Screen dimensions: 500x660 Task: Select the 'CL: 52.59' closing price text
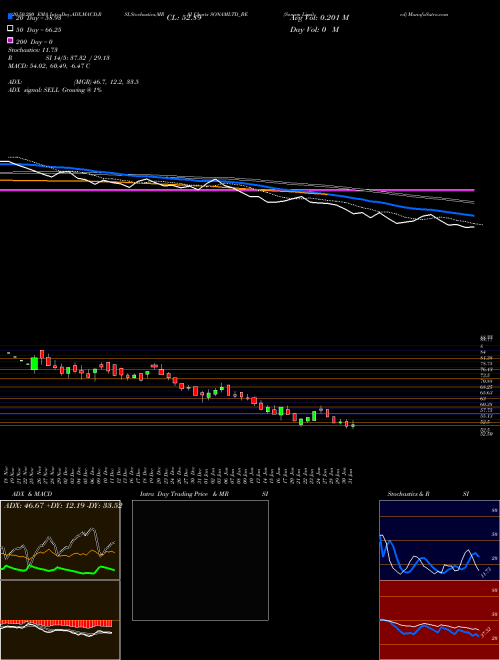coord(184,18)
